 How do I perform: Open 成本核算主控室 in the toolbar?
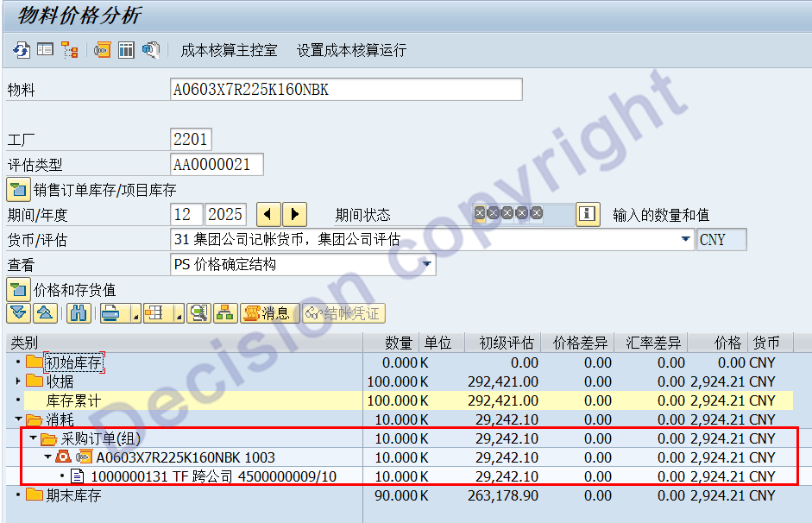tap(229, 50)
